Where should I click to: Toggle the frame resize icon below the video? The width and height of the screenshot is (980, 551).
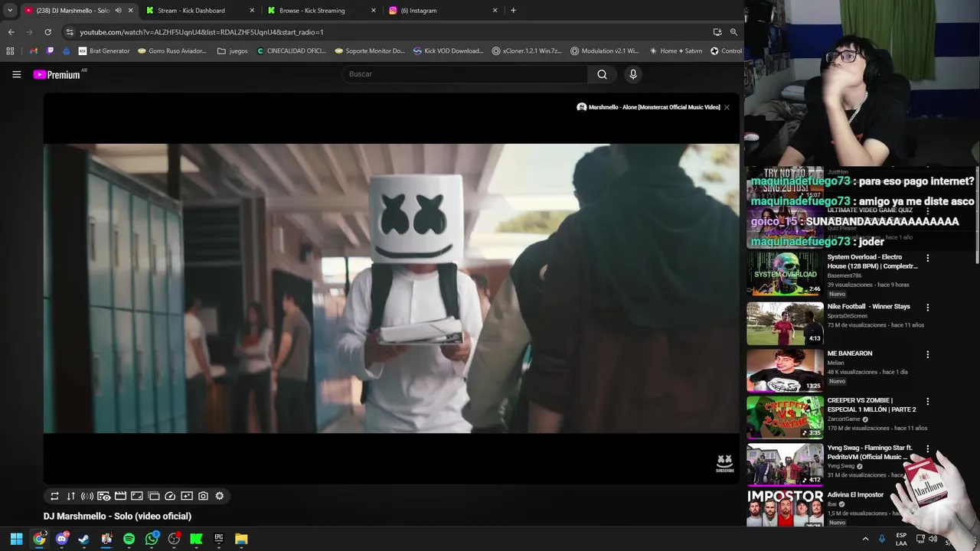tap(137, 496)
